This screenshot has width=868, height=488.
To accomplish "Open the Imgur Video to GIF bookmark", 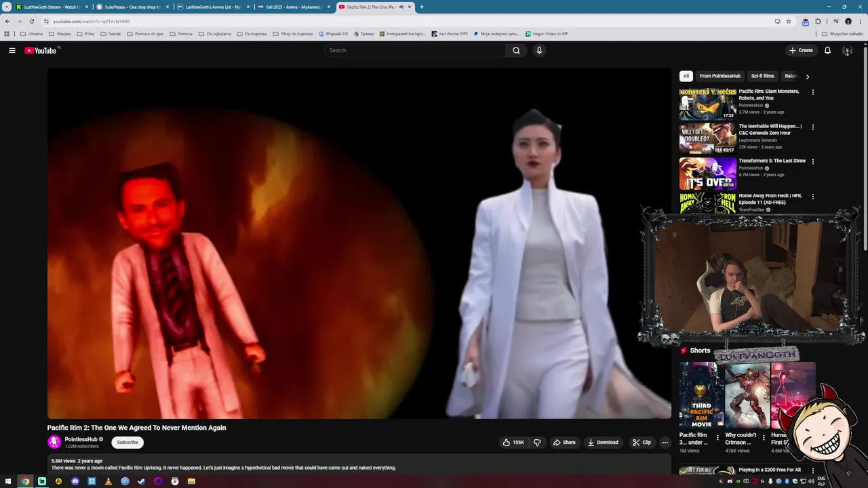I will (547, 33).
